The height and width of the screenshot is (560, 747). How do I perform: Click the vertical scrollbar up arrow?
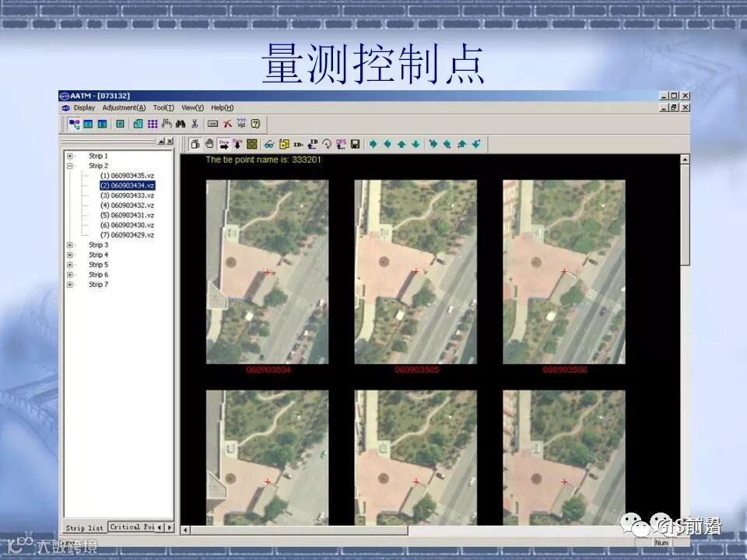(x=685, y=159)
